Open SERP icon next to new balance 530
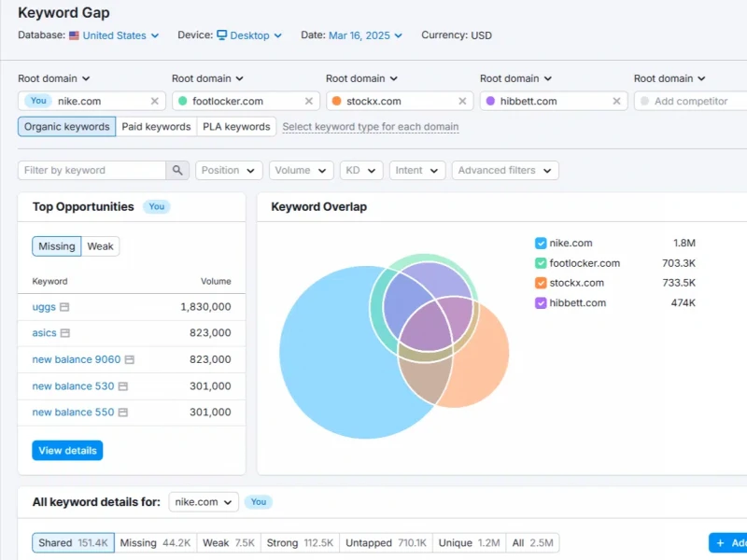747x560 pixels. pos(123,386)
